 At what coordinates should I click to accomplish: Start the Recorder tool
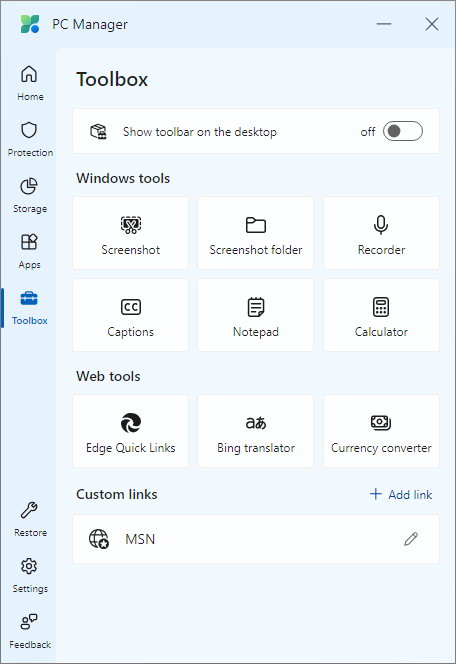click(x=381, y=233)
